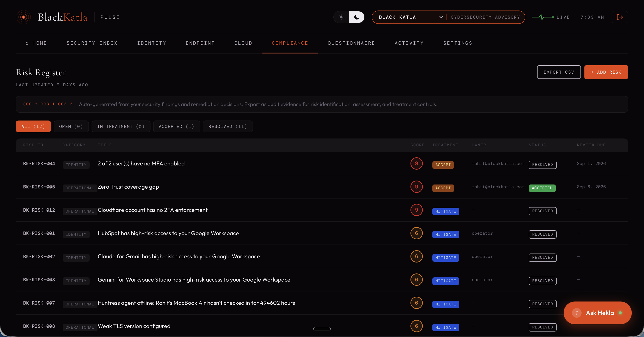Open '2 of 2 user(s) have no MFA enabled'
This screenshot has height=337, width=644.
pos(141,163)
